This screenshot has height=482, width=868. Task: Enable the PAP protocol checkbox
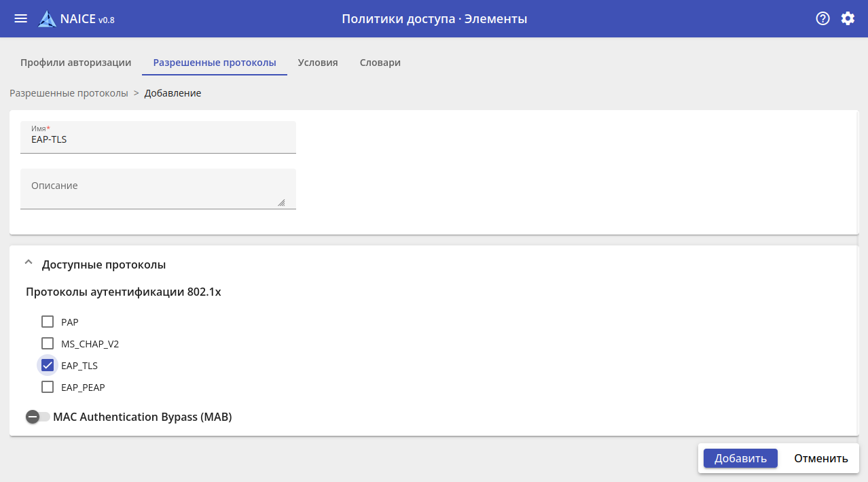point(48,322)
